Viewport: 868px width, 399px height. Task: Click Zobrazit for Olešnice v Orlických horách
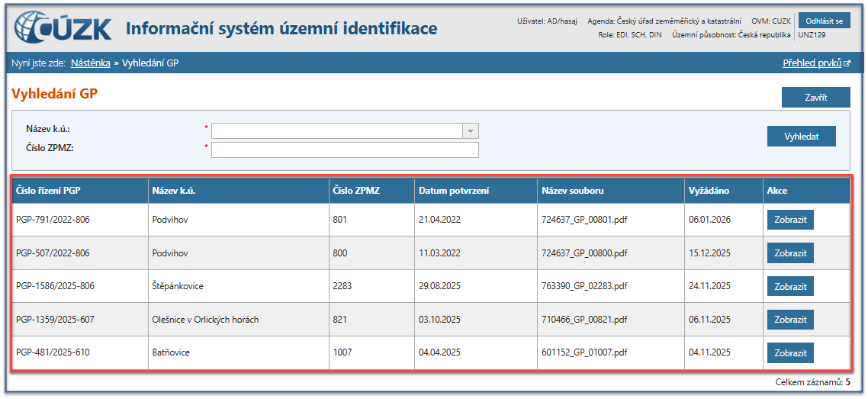coord(790,320)
